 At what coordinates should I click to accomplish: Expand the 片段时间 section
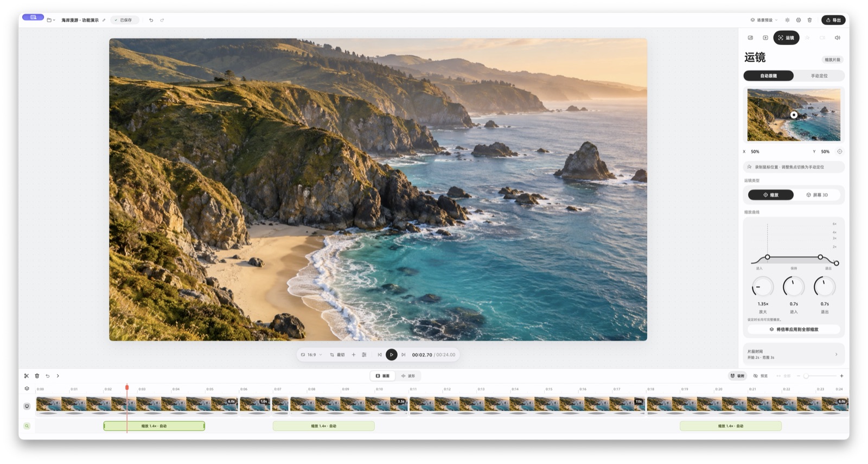coord(793,354)
